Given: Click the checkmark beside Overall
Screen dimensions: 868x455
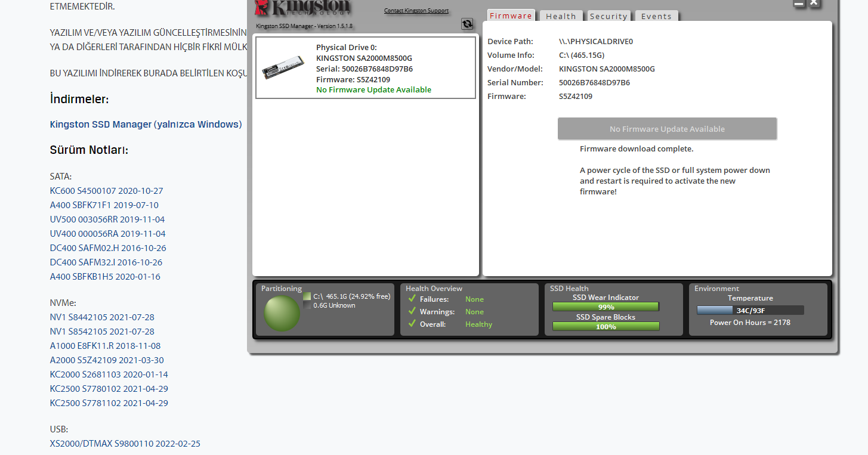Looking at the screenshot, I should (412, 324).
